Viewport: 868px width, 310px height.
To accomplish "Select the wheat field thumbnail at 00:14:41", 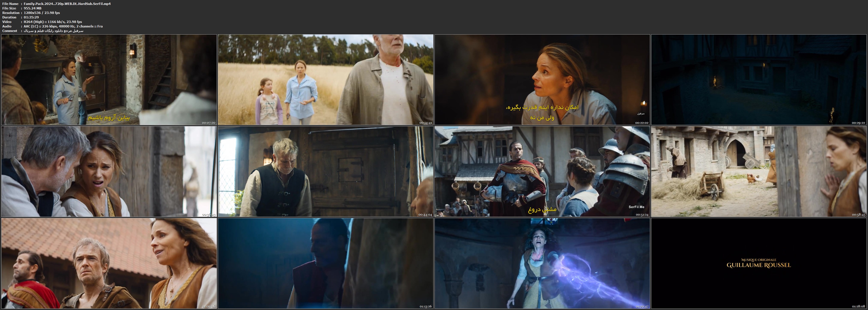I will pyautogui.click(x=326, y=80).
